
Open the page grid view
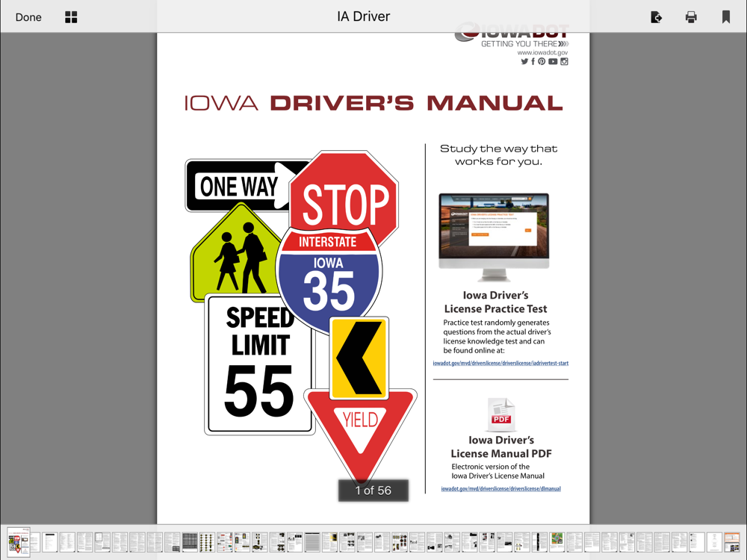pyautogui.click(x=71, y=17)
